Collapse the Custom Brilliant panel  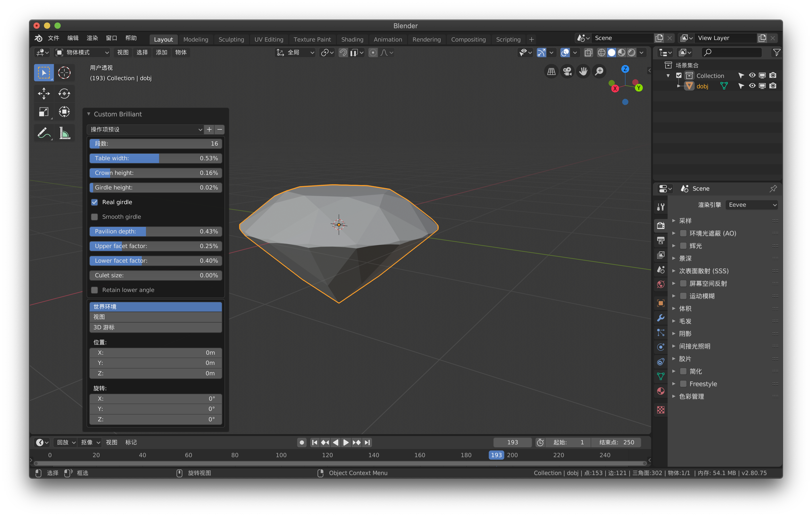(x=89, y=114)
